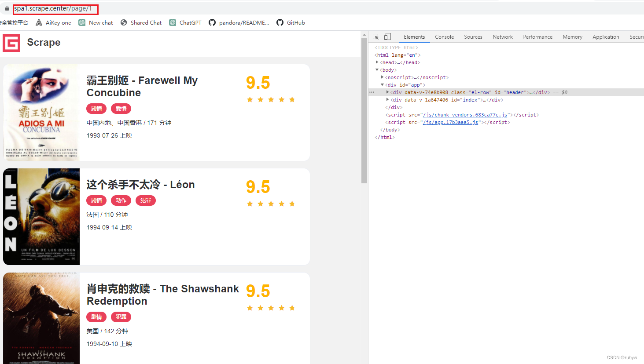The height and width of the screenshot is (364, 644).
Task: Open The Shawshank Redemption movie title
Action: point(162,295)
